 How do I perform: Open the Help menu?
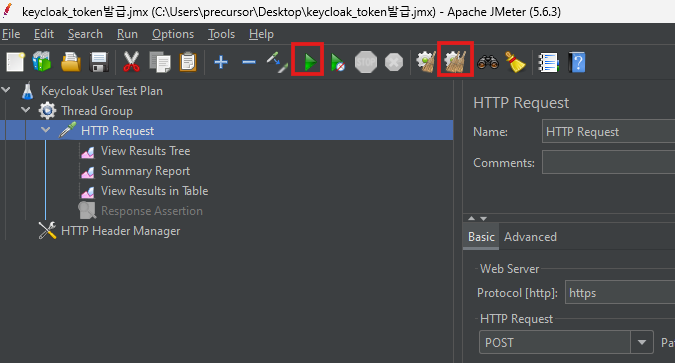pyautogui.click(x=261, y=34)
